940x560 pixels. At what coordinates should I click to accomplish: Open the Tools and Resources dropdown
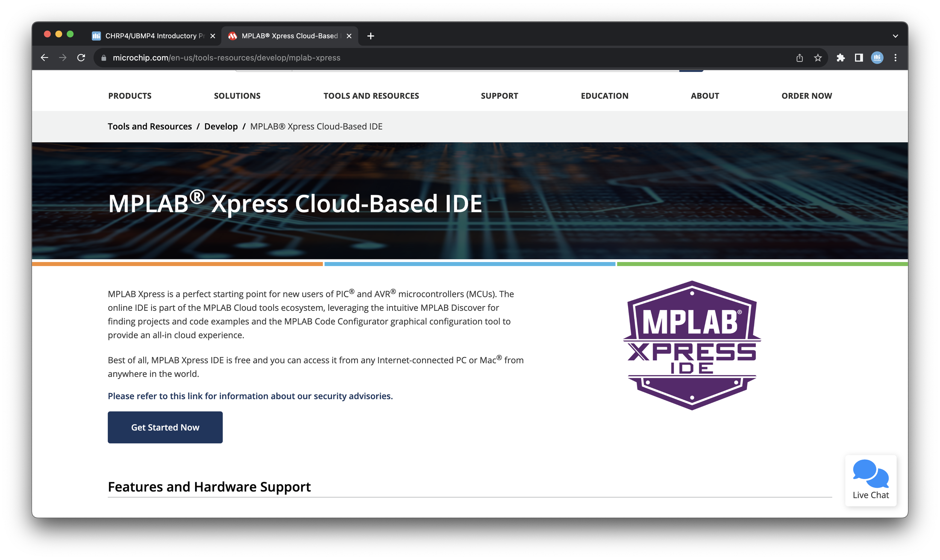tap(371, 95)
